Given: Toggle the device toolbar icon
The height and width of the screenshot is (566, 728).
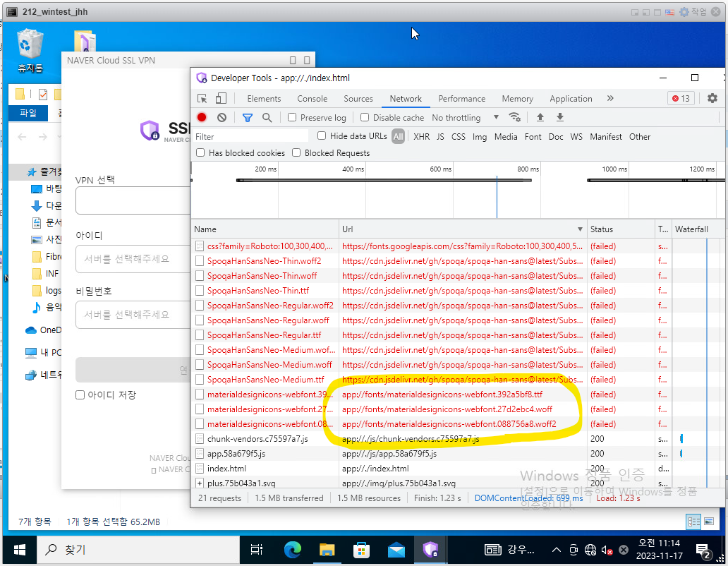Looking at the screenshot, I should tap(221, 99).
